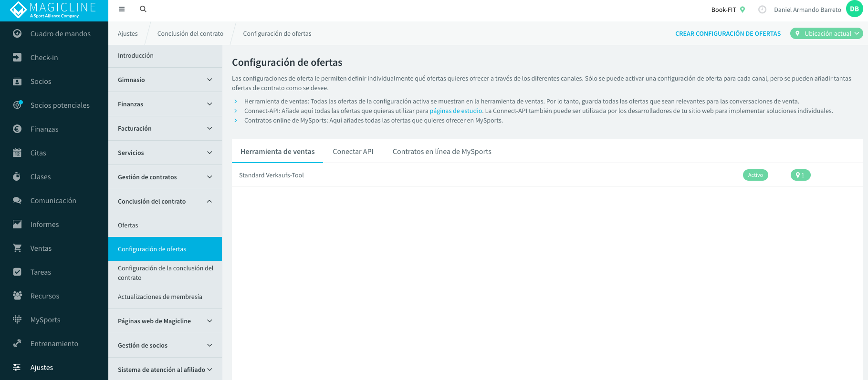
Task: Open the Ubicación actual dropdown
Action: pos(826,33)
